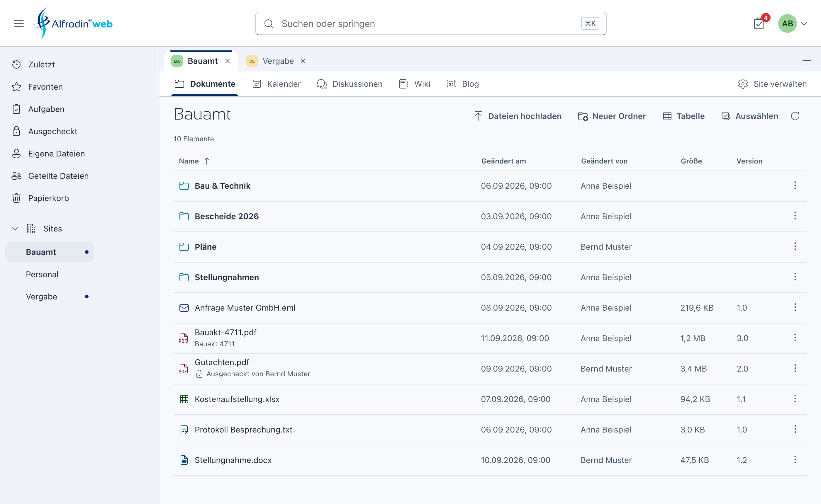This screenshot has width=821, height=504.
Task: Switch to Tabelle view
Action: (683, 116)
